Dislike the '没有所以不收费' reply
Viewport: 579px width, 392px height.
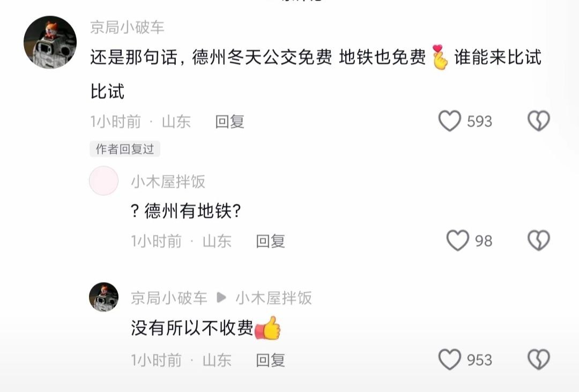pos(539,359)
